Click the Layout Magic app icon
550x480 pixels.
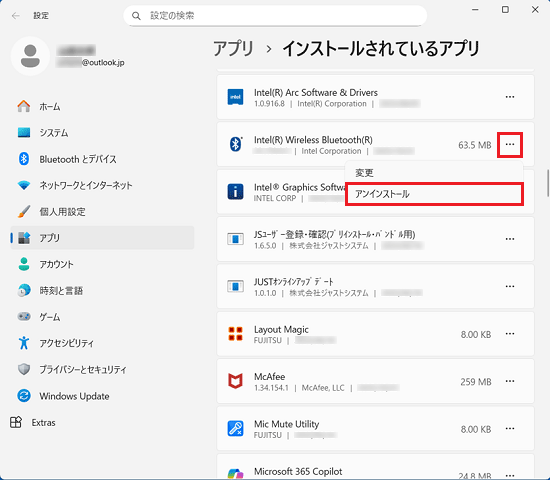pyautogui.click(x=235, y=334)
